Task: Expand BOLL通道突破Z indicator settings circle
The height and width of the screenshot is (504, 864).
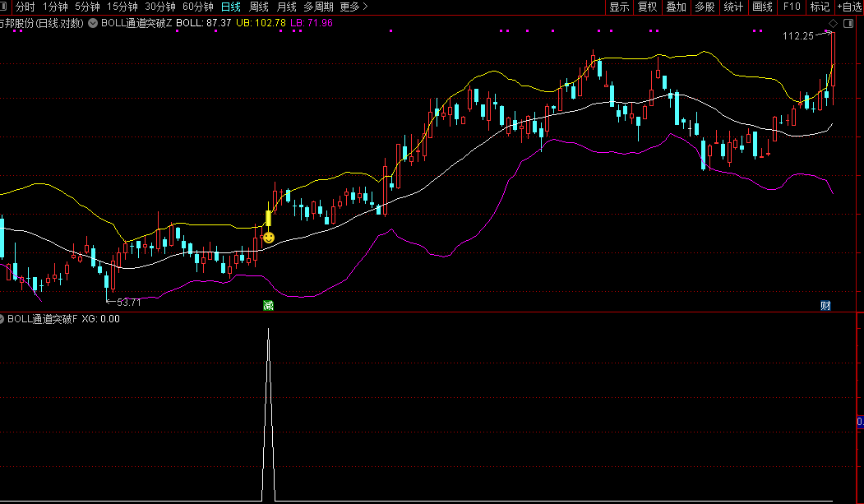Action: tap(93, 23)
